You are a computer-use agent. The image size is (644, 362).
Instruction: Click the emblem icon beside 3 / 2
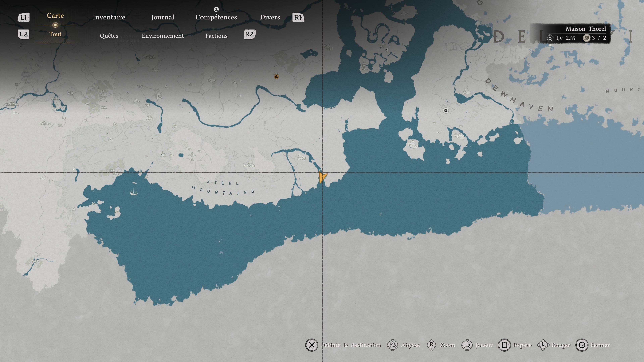586,38
